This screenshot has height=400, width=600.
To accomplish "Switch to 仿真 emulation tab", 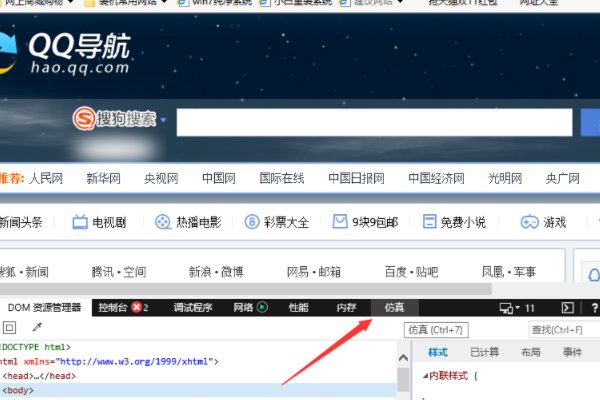I will pyautogui.click(x=395, y=308).
